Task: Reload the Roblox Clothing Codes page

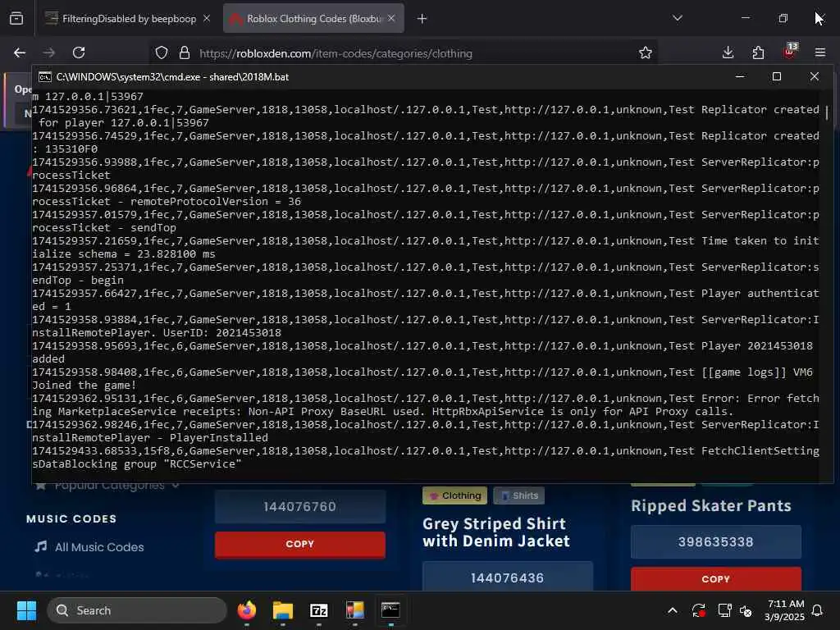Action: tap(79, 52)
